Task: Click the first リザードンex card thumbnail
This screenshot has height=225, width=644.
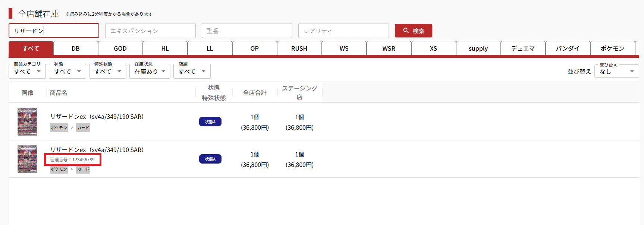Action: 27,121
